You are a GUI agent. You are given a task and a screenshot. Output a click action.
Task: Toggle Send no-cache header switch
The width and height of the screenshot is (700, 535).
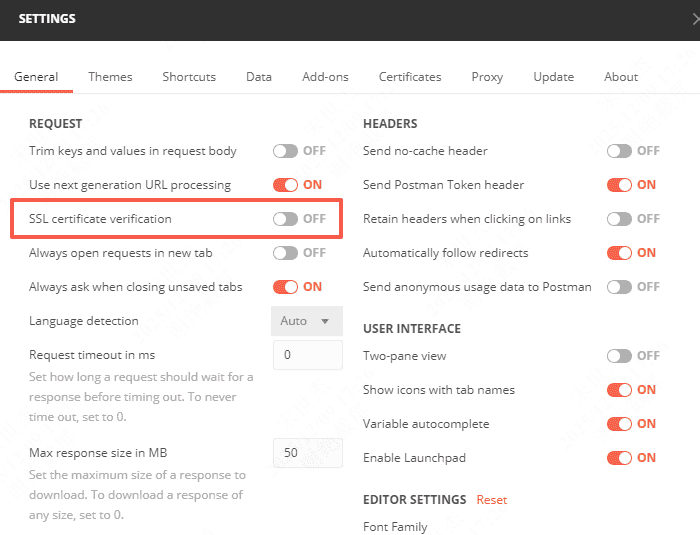(x=620, y=151)
